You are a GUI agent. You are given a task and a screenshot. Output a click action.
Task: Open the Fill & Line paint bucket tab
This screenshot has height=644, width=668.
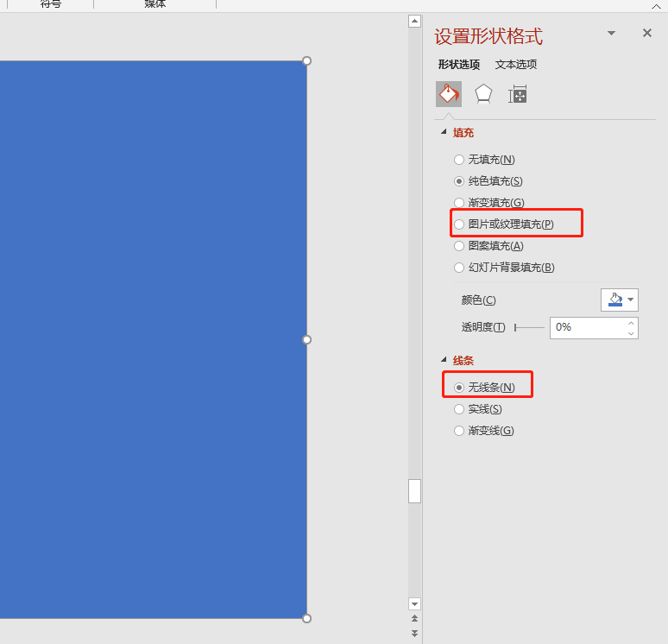[449, 94]
